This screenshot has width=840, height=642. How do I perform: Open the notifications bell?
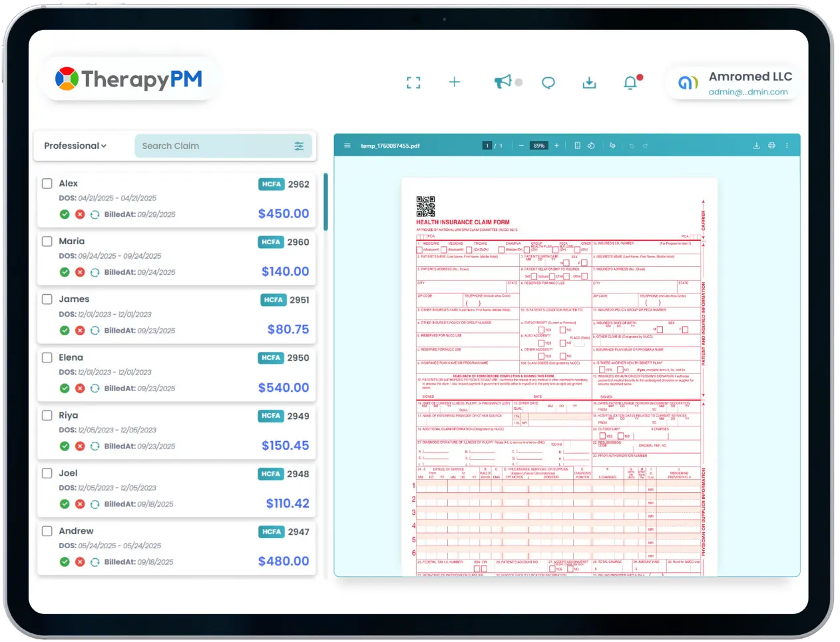point(630,82)
